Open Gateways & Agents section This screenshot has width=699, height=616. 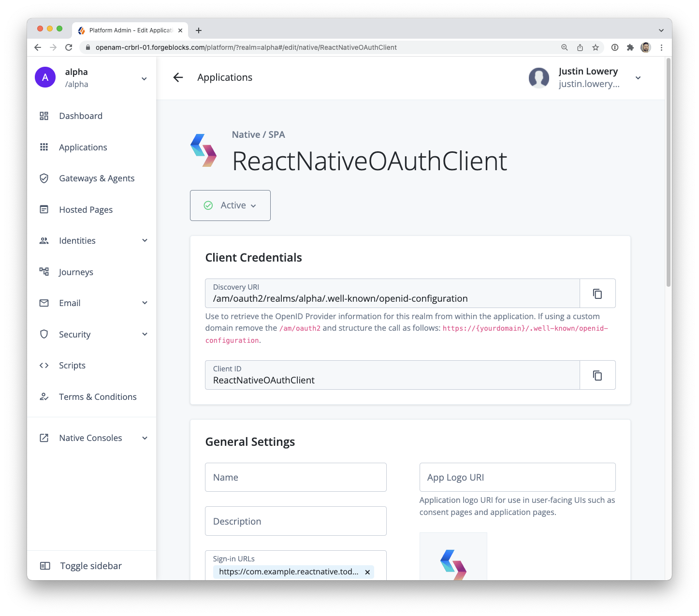click(x=97, y=178)
